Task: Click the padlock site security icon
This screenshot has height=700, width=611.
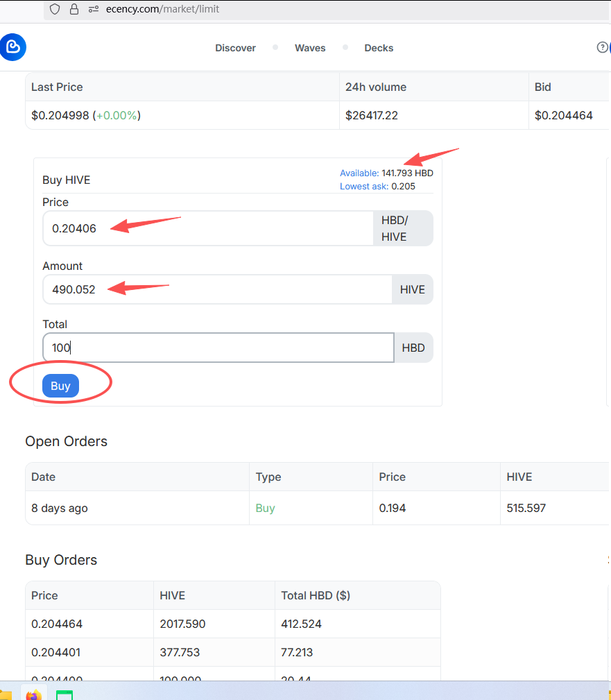Action: click(x=74, y=10)
